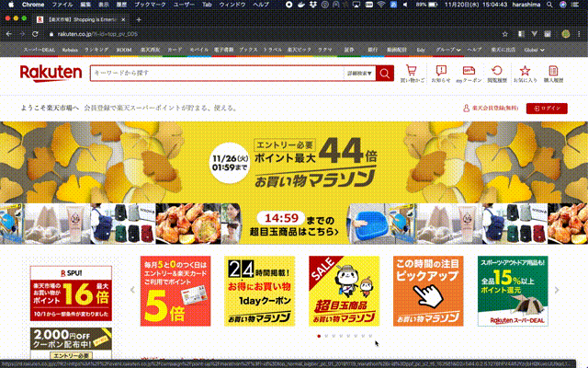588x368 pixels.
Task: Open the notifications (お知らせ) icon
Action: (441, 74)
